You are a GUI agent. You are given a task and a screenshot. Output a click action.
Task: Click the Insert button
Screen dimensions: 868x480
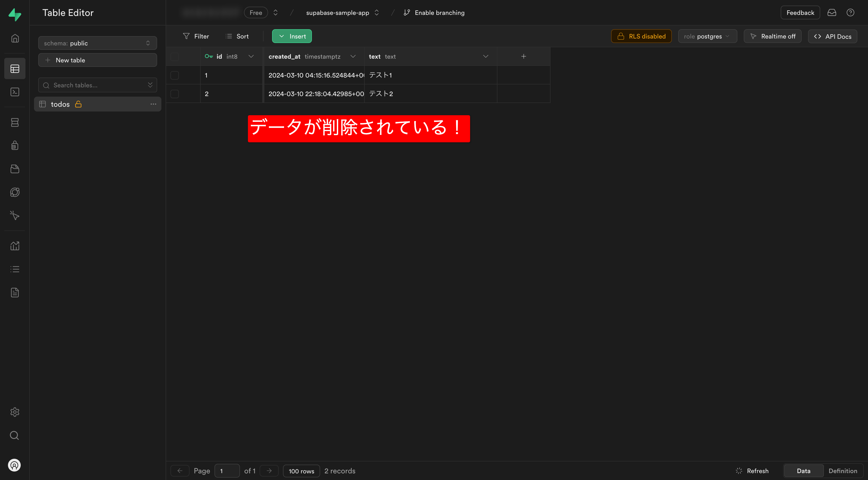point(292,36)
